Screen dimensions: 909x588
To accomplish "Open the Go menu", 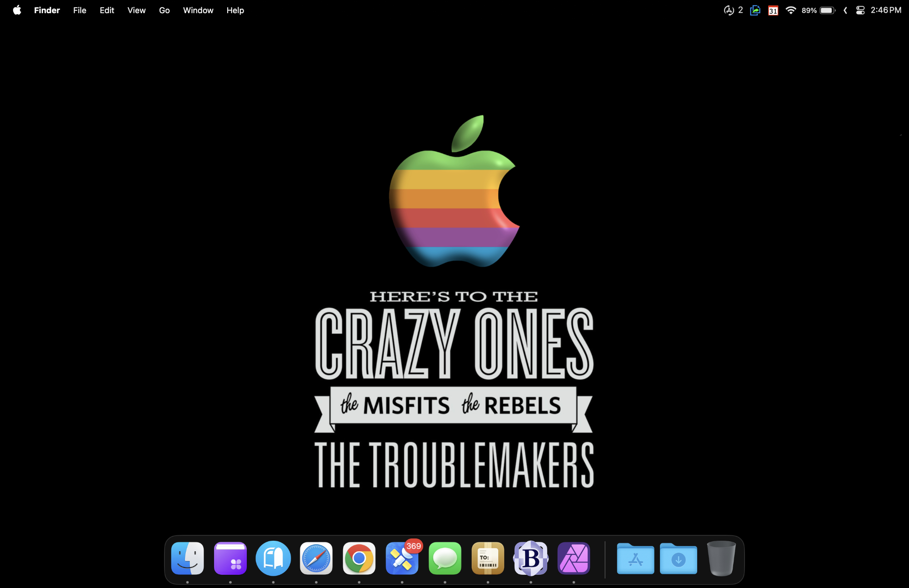I will point(164,10).
